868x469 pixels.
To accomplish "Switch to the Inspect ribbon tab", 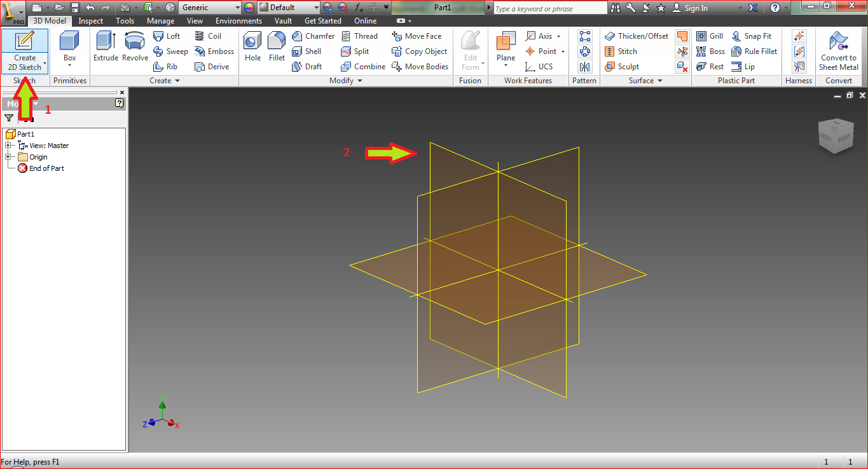I will point(90,20).
